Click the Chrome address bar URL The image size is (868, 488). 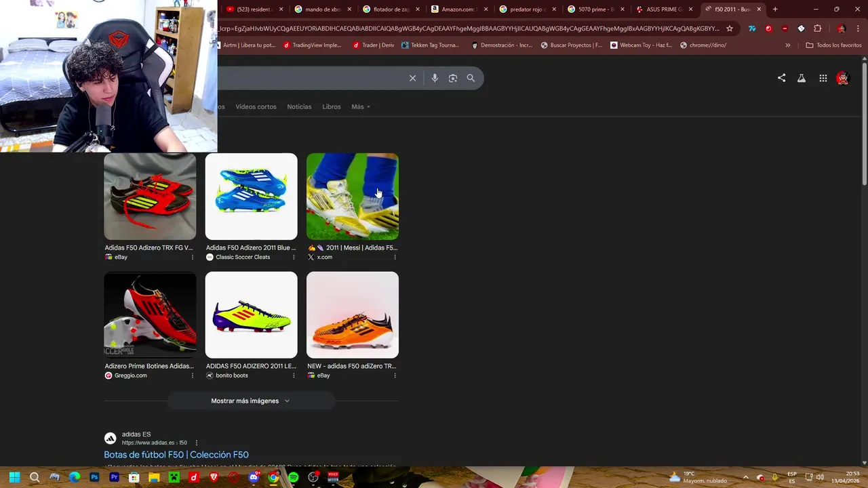click(x=469, y=28)
